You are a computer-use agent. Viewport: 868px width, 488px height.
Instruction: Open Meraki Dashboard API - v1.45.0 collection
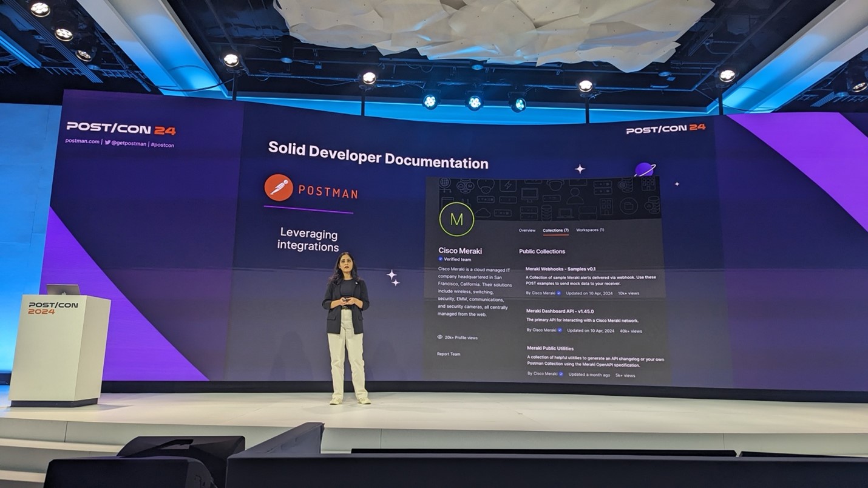560,311
